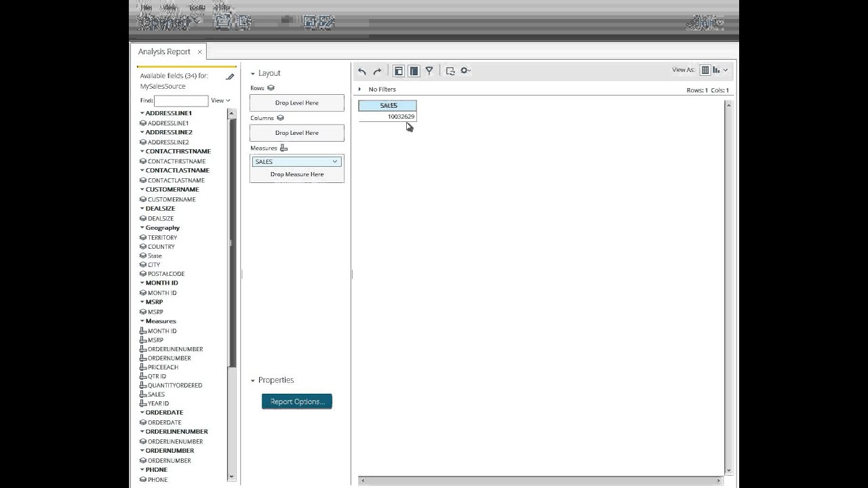
Task: Select the POSTALCODE level field
Action: pyautogui.click(x=166, y=274)
